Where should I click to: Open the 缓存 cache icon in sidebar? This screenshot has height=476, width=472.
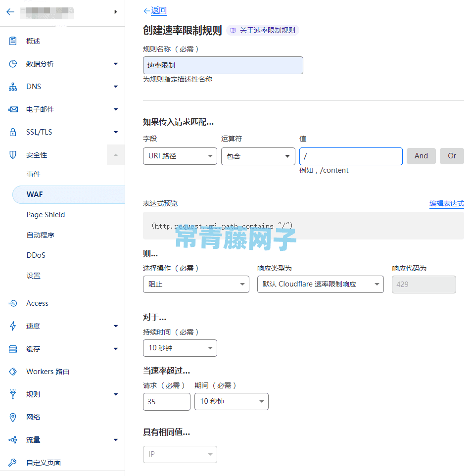tap(13, 348)
